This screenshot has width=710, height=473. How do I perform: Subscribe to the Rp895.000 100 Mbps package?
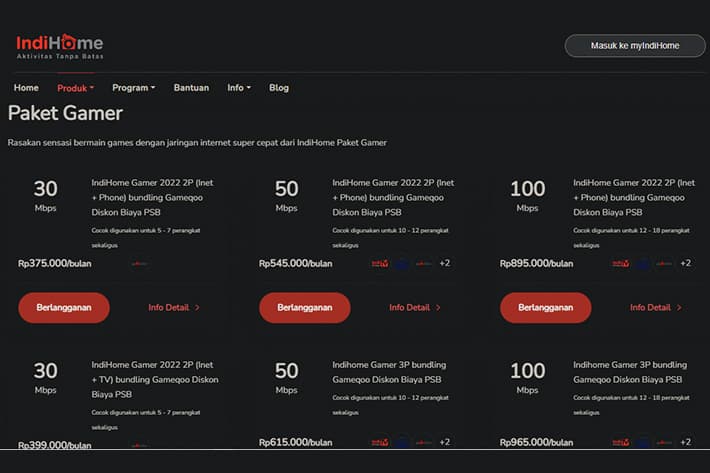[x=546, y=308]
